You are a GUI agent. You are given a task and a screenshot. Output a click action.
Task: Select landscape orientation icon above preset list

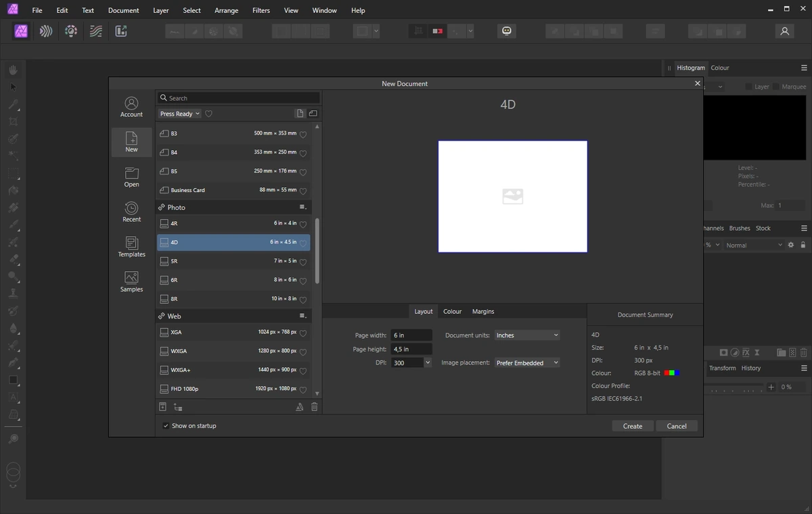[x=313, y=114]
